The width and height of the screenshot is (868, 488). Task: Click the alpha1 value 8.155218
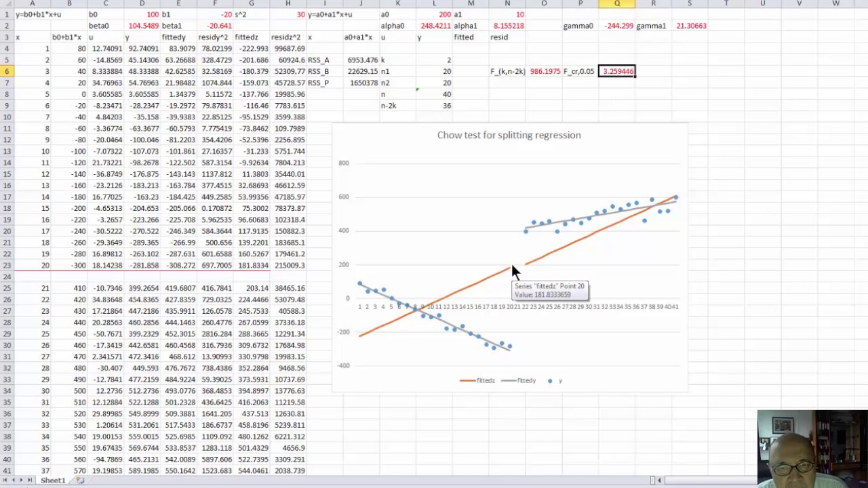coord(507,26)
